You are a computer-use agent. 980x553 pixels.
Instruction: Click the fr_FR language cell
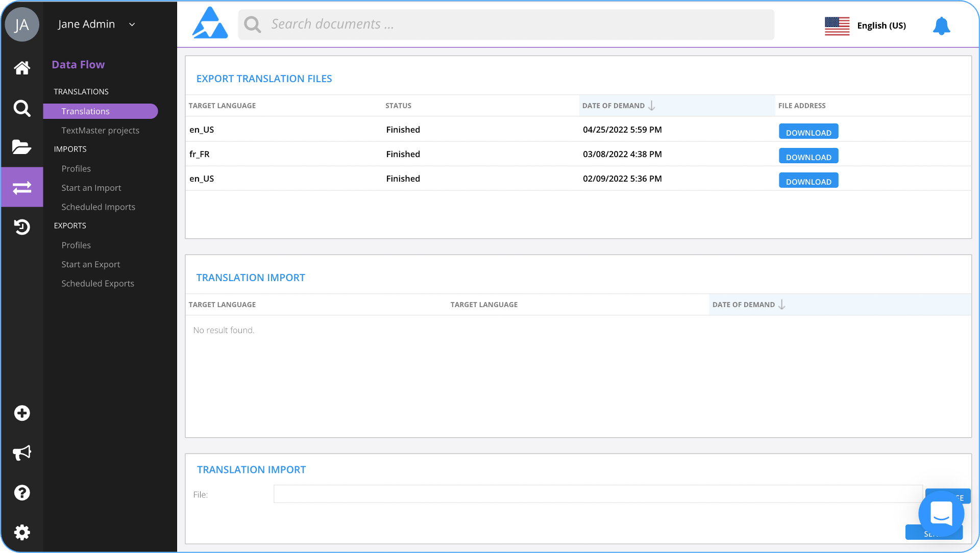(200, 154)
